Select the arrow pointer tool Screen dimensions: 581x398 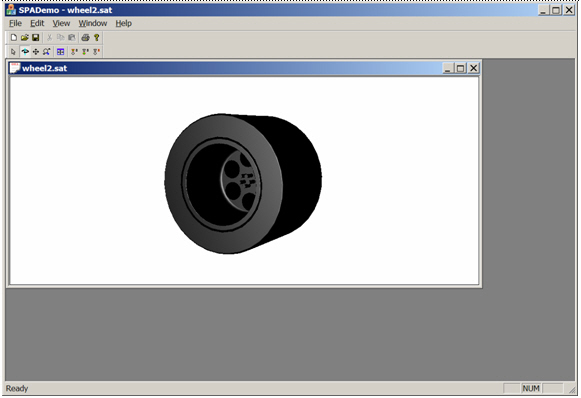(14, 52)
